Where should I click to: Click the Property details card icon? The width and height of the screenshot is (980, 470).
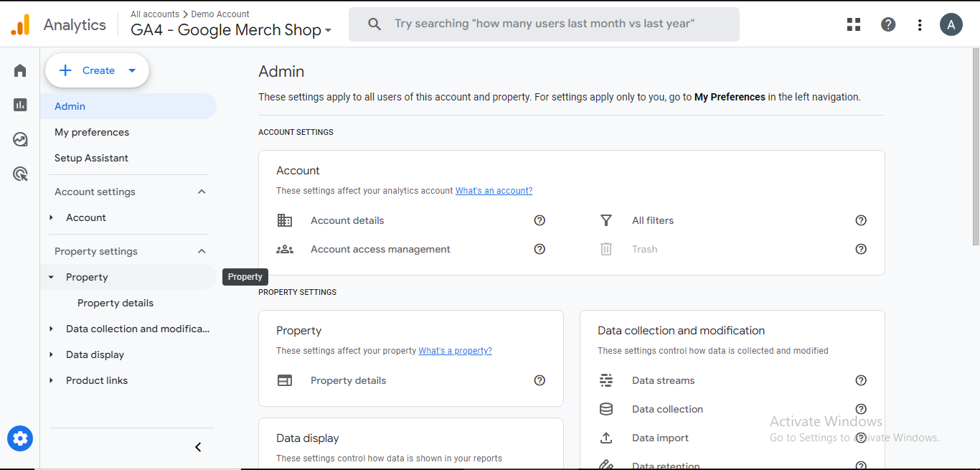pyautogui.click(x=285, y=380)
